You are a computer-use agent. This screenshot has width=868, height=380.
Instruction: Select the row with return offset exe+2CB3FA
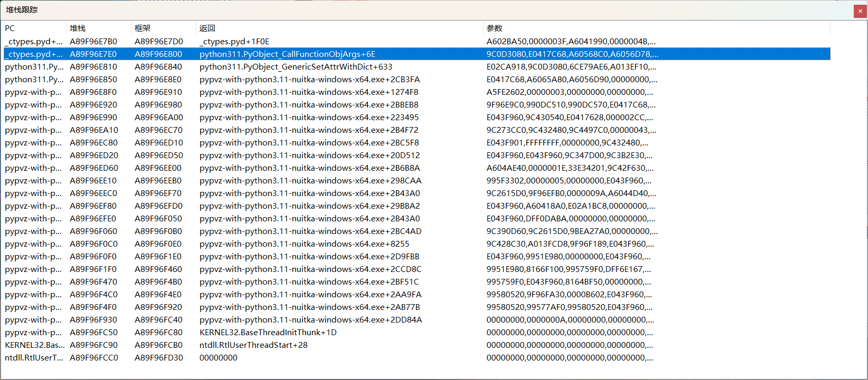(x=309, y=80)
